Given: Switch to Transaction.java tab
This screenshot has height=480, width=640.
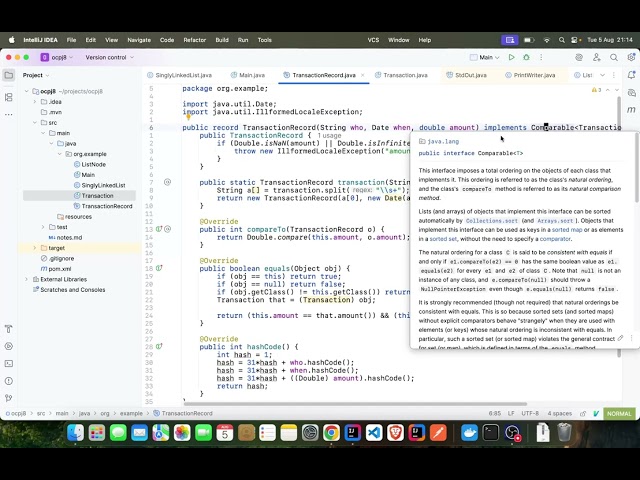Looking at the screenshot, I should click(x=401, y=75).
